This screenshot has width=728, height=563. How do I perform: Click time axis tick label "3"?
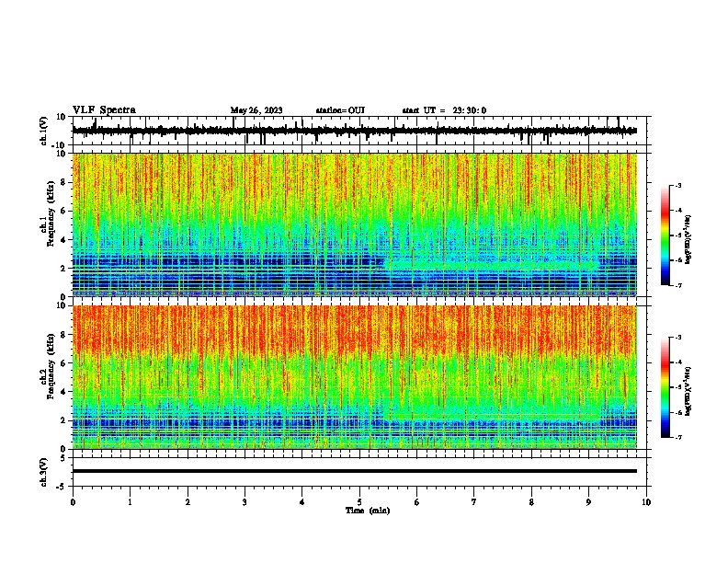coord(245,502)
